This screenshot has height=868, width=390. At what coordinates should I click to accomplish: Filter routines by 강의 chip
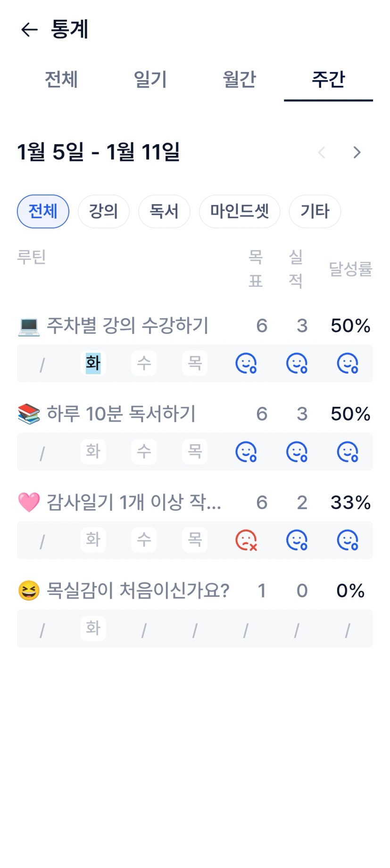point(103,211)
